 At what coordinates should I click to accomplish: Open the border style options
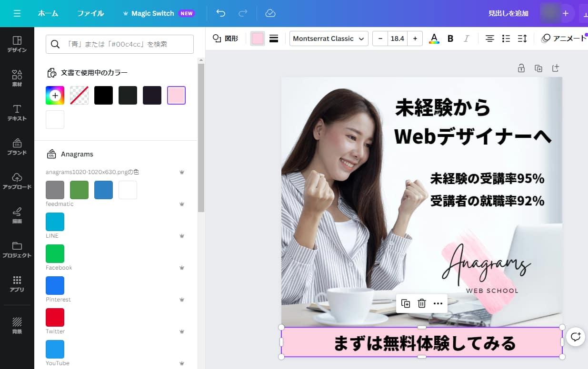click(x=274, y=39)
